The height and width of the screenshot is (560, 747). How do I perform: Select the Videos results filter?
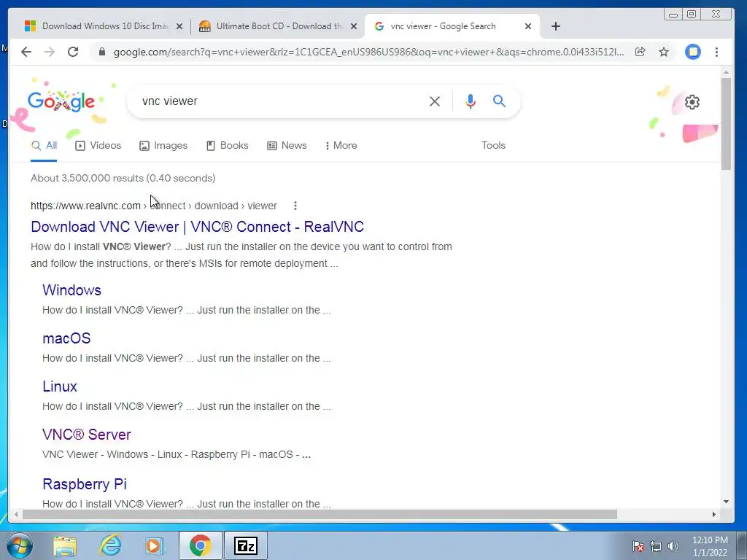click(x=98, y=146)
